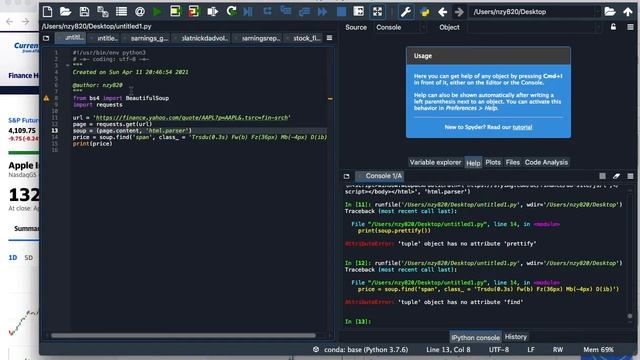Viewport: 640px width, 360px height.
Task: Open the Plots tab
Action: pos(493,162)
